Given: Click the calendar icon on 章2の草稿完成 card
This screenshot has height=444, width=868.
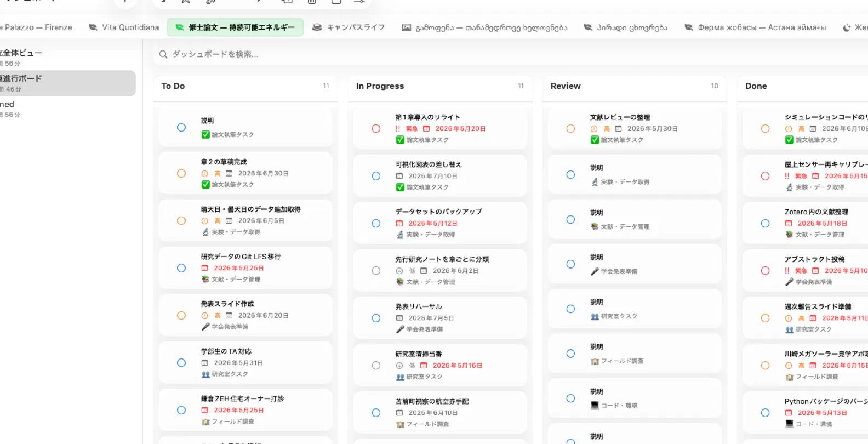Looking at the screenshot, I should click(229, 173).
